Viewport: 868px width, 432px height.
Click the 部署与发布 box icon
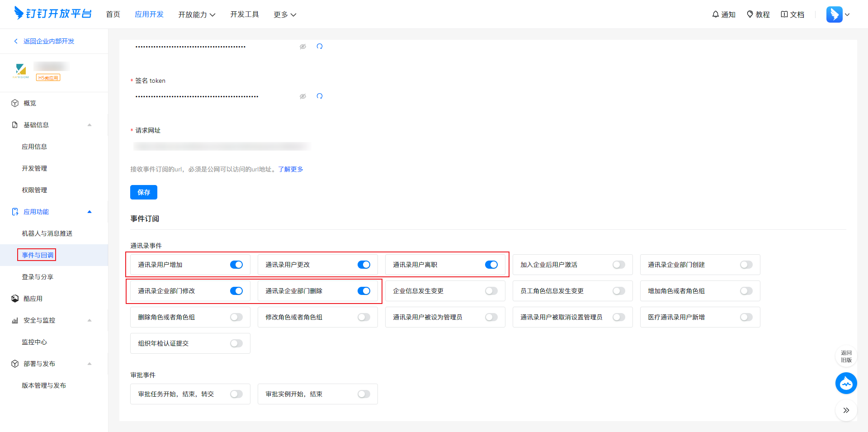(x=15, y=364)
